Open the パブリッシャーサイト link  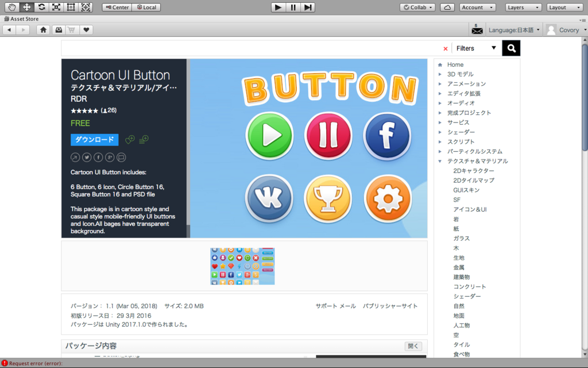(x=390, y=306)
